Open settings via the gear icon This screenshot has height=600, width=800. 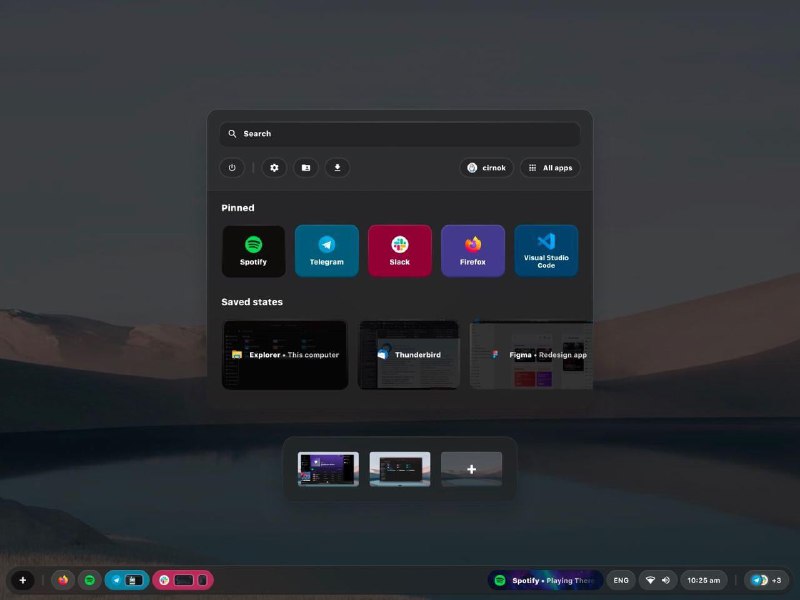pyautogui.click(x=274, y=168)
